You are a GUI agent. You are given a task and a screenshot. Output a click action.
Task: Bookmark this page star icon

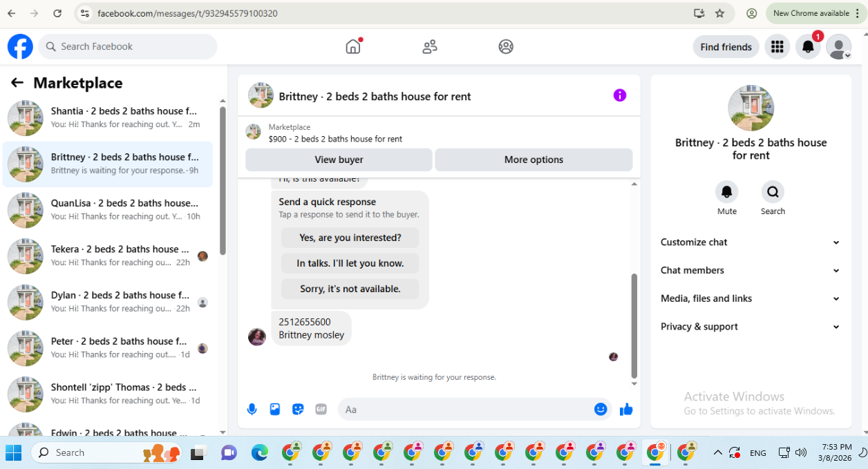click(x=719, y=13)
